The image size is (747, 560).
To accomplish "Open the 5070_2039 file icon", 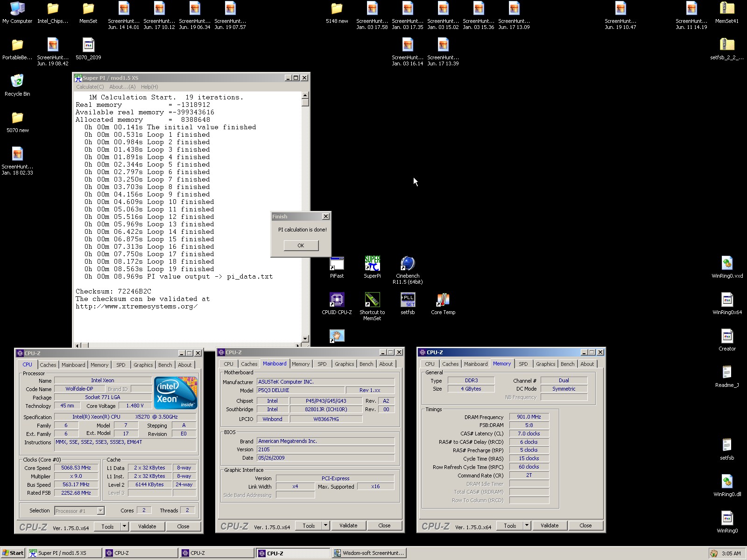I will coord(88,49).
